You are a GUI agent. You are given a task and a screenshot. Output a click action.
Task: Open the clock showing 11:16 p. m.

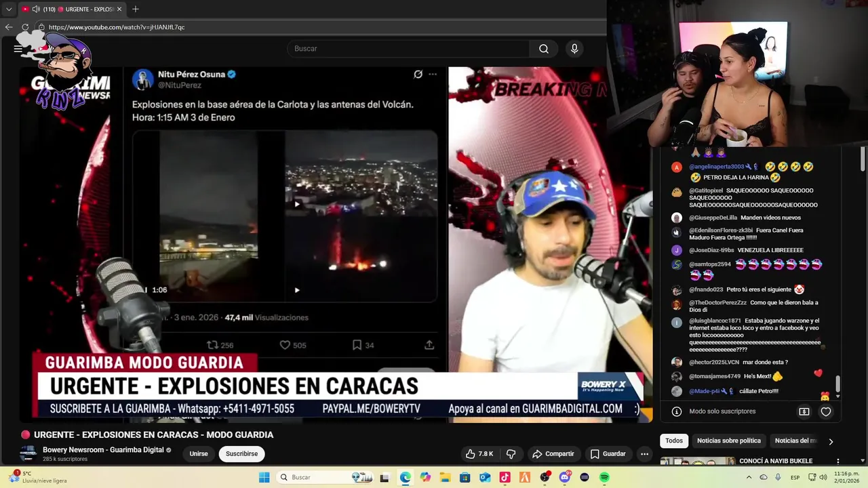846,477
